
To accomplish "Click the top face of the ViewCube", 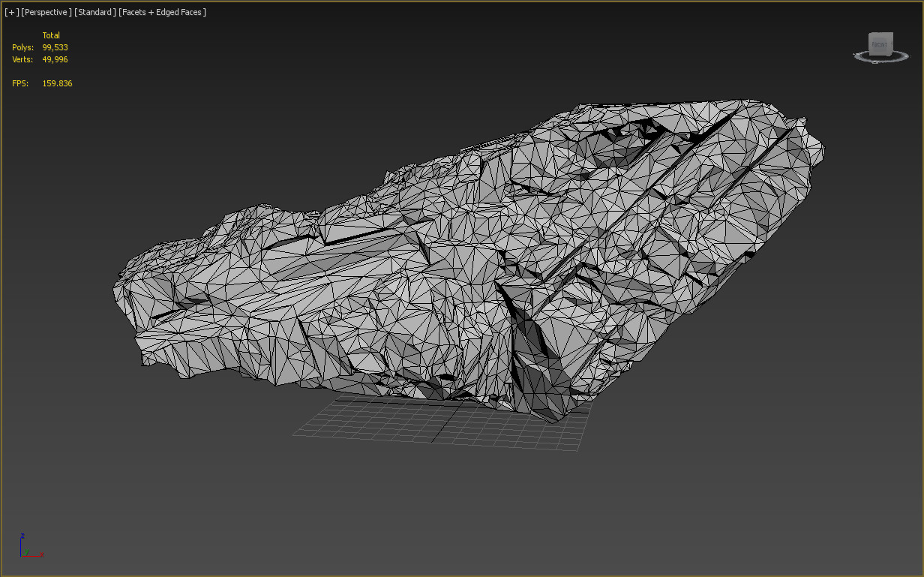I will coord(880,34).
